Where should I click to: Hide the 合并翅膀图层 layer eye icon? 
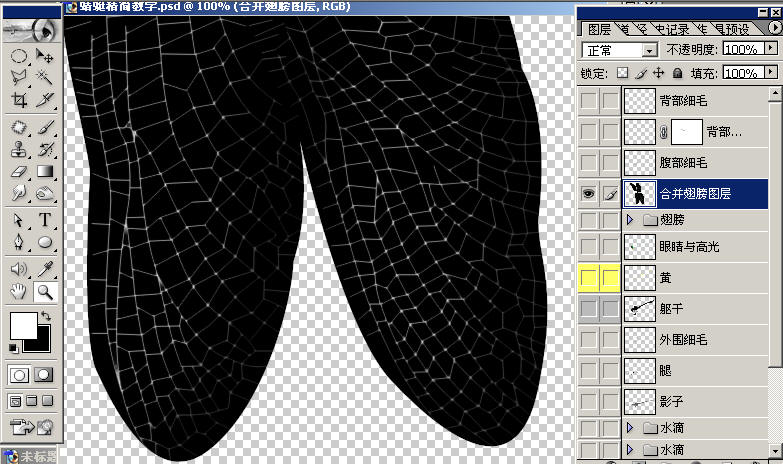pyautogui.click(x=589, y=194)
